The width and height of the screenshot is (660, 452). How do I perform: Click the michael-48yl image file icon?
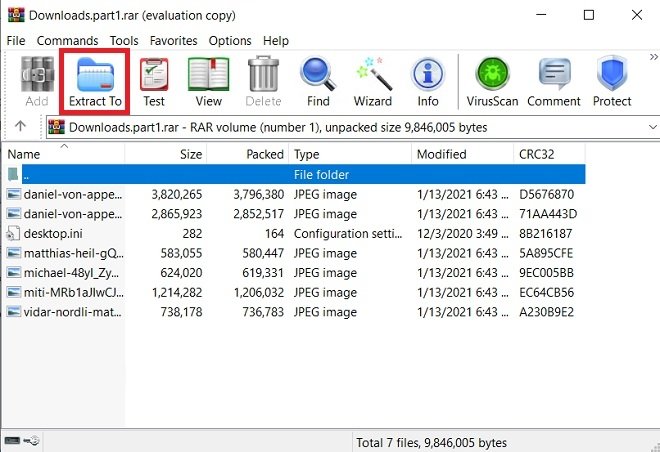point(13,273)
